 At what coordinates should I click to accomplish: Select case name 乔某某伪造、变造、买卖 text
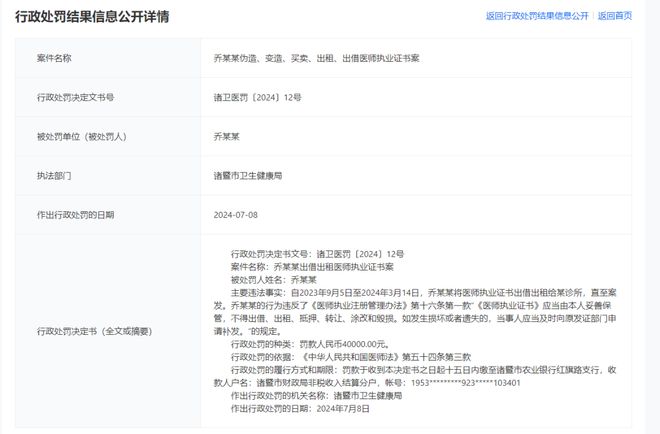point(265,58)
